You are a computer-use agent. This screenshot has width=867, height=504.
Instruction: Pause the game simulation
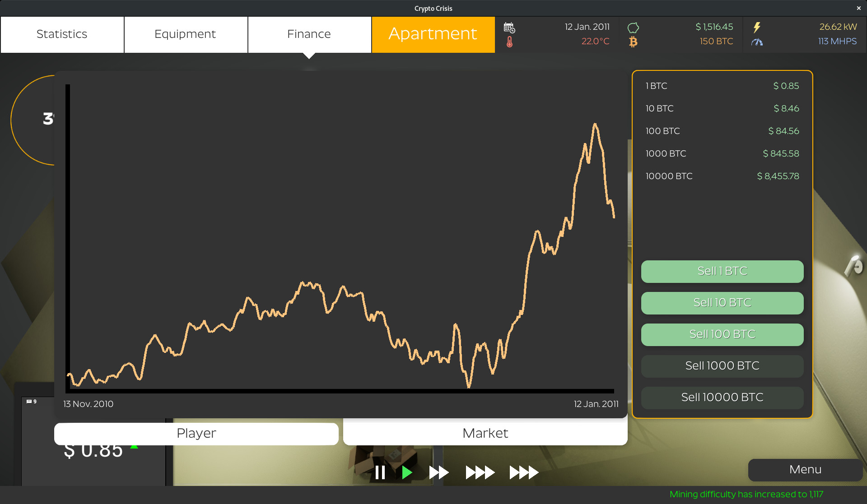point(381,472)
